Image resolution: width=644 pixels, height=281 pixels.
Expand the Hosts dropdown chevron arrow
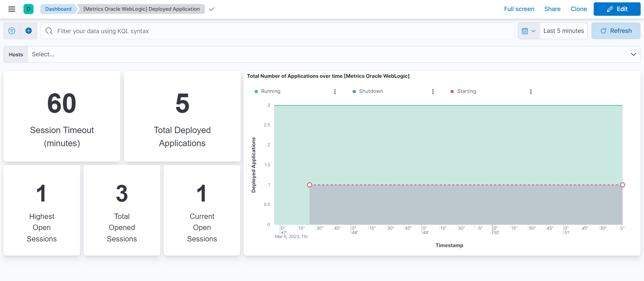tap(633, 54)
